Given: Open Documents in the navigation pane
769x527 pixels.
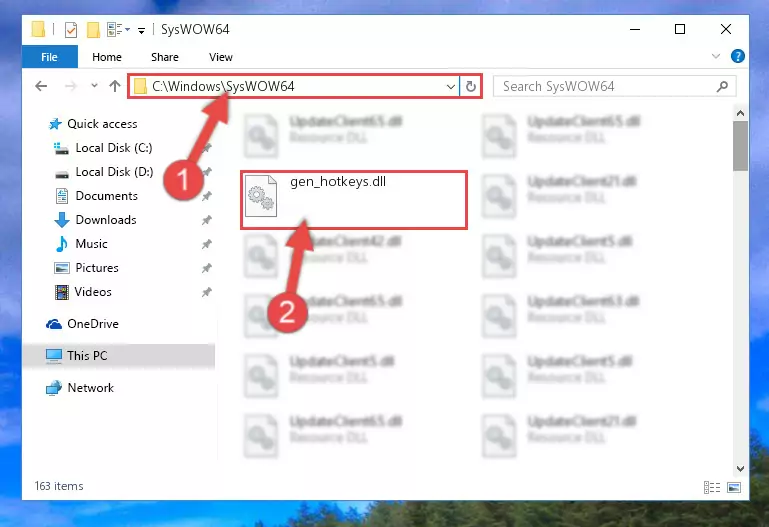Looking at the screenshot, I should [106, 196].
